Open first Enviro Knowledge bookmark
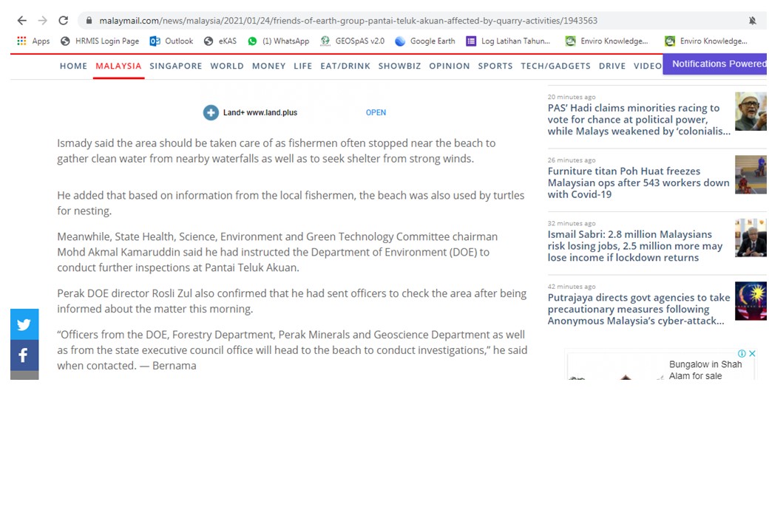Image resolution: width=769 pixels, height=532 pixels. point(606,41)
